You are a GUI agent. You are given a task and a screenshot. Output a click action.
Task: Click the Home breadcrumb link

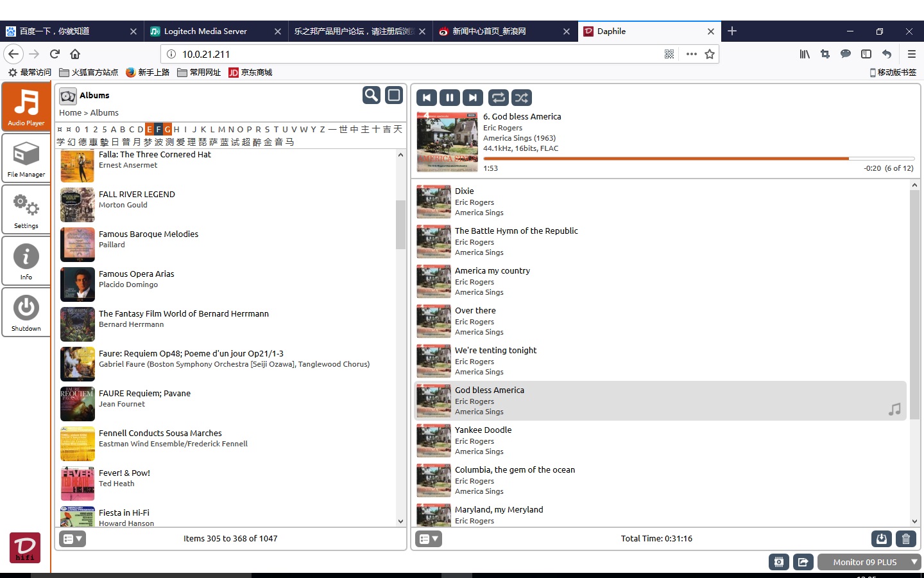[x=70, y=112]
